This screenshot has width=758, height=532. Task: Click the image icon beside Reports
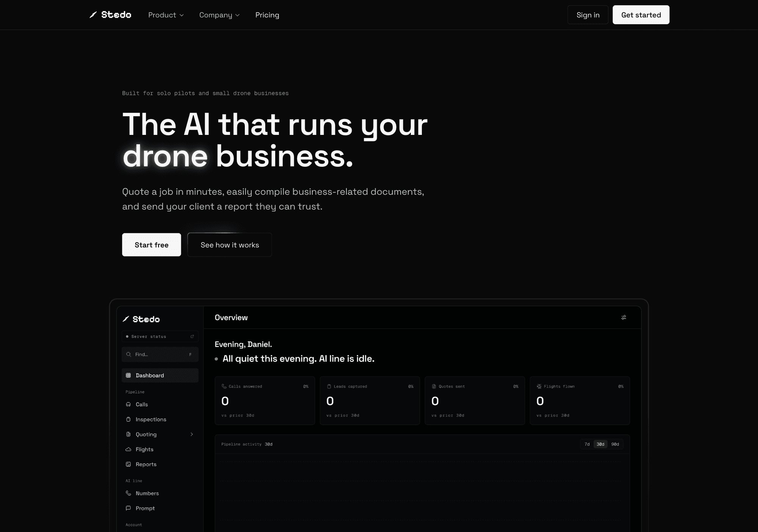pos(128,464)
